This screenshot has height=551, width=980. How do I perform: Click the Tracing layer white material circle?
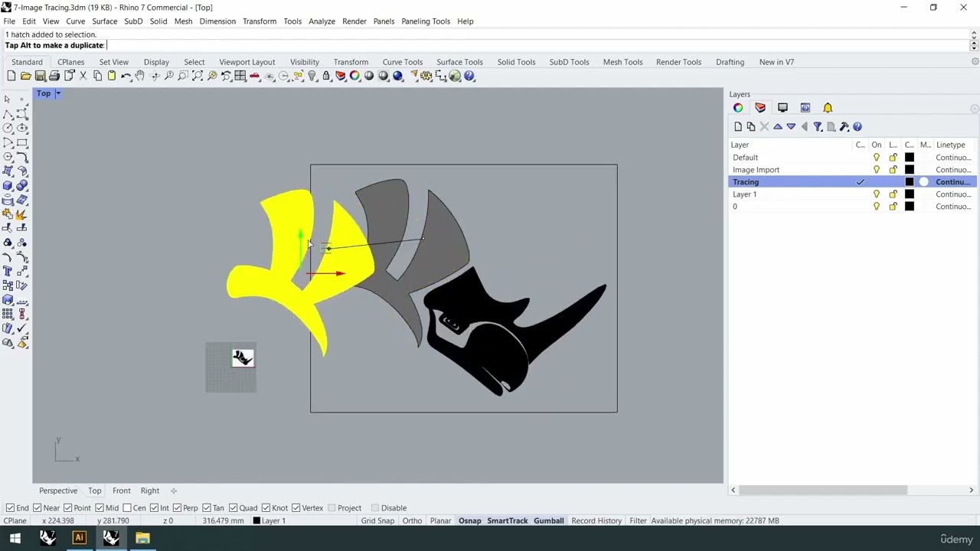tap(924, 182)
